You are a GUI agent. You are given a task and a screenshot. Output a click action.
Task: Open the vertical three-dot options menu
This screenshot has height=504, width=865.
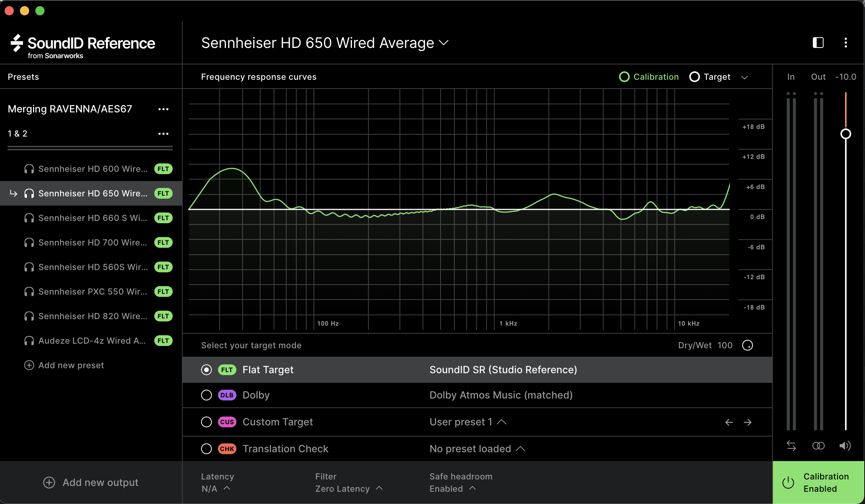(845, 43)
